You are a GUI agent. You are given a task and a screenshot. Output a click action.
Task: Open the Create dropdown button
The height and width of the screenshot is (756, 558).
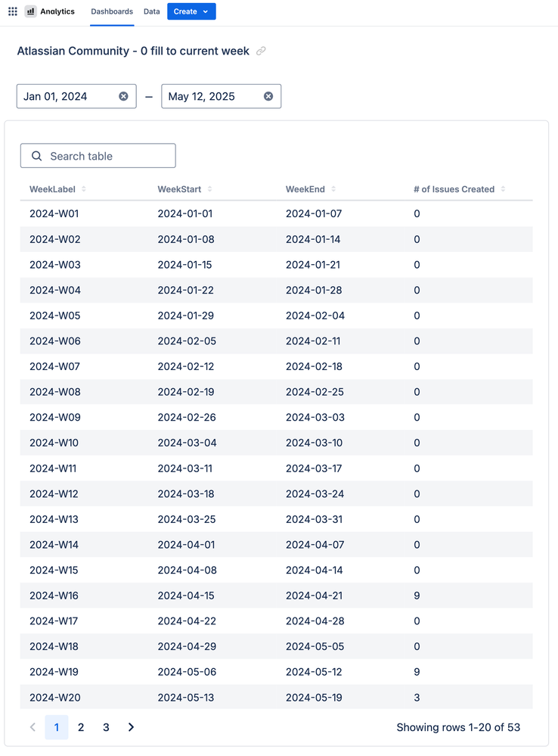pos(191,11)
